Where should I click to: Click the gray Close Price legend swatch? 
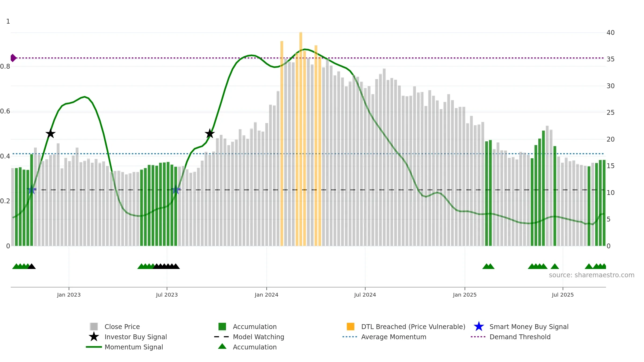94,326
